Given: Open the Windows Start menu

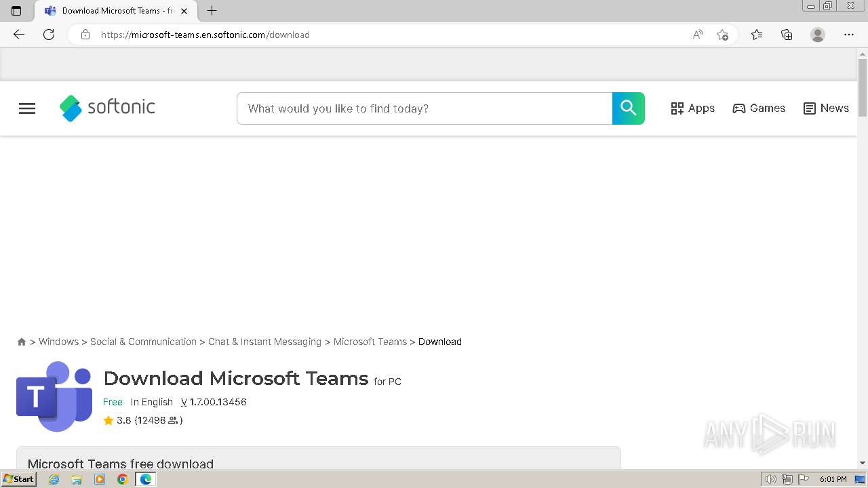Looking at the screenshot, I should pos(19,479).
